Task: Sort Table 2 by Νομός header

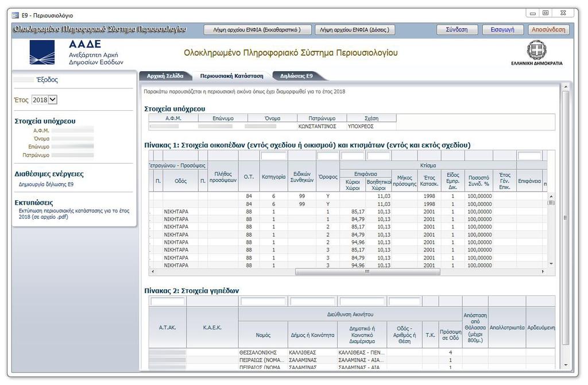Action: 263,335
